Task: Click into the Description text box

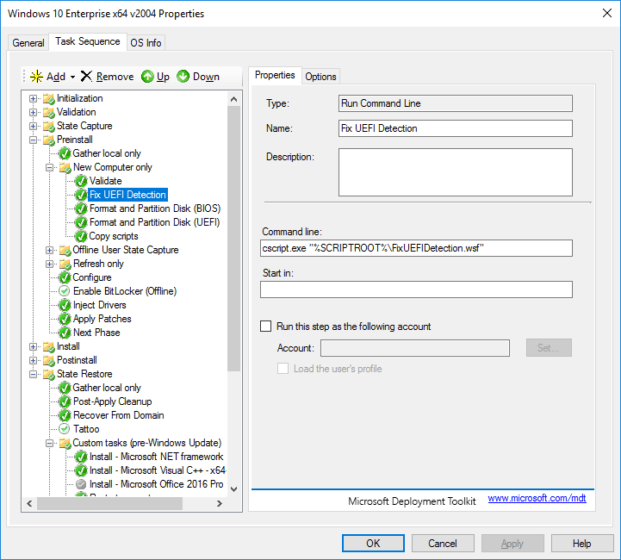Action: (455, 172)
